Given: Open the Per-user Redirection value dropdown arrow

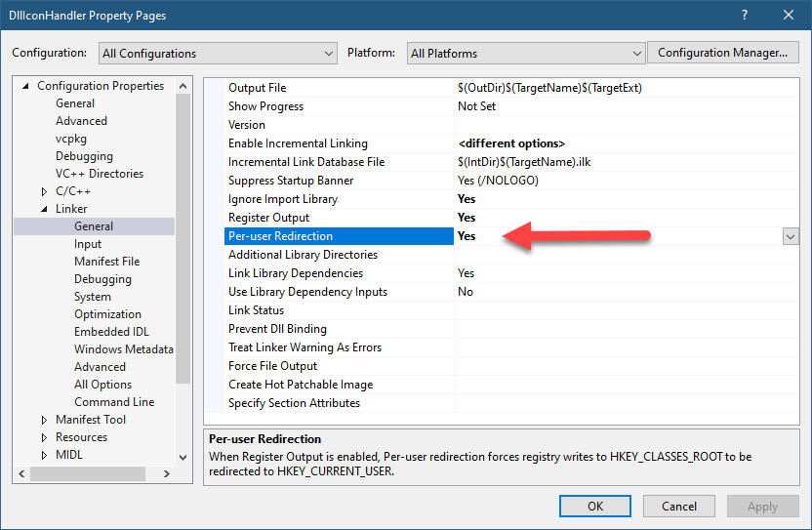Looking at the screenshot, I should (790, 236).
